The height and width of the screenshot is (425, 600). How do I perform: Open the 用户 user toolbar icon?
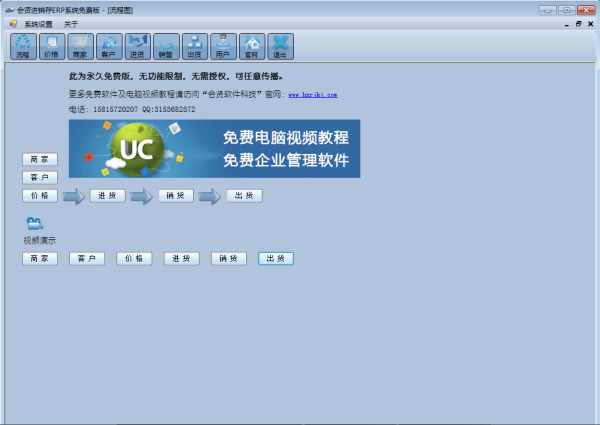click(223, 46)
